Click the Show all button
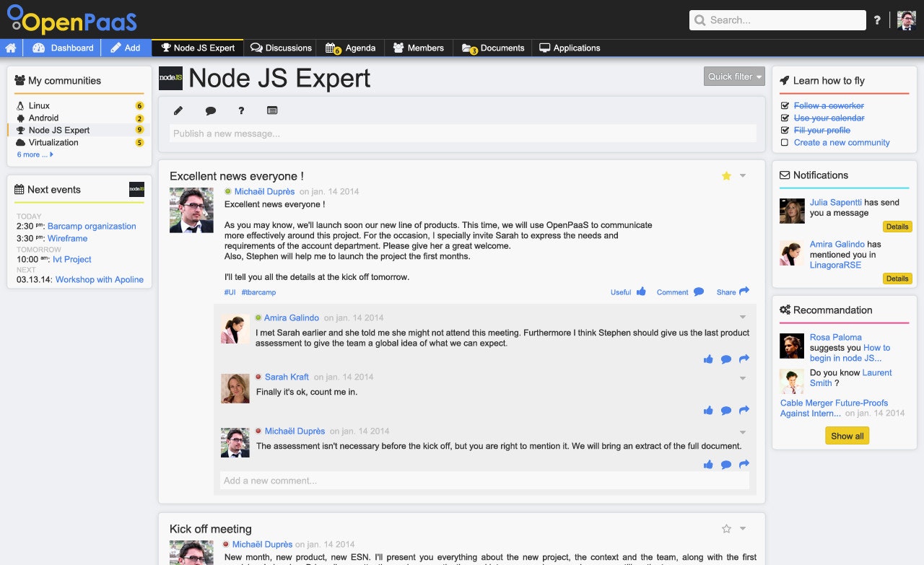The image size is (924, 565). click(x=847, y=436)
